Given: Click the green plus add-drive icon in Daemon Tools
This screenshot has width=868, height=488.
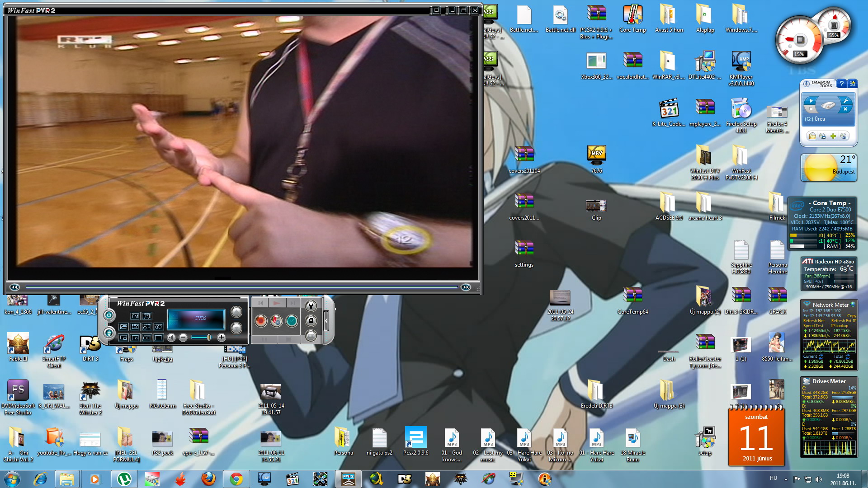Looking at the screenshot, I should tap(833, 136).
